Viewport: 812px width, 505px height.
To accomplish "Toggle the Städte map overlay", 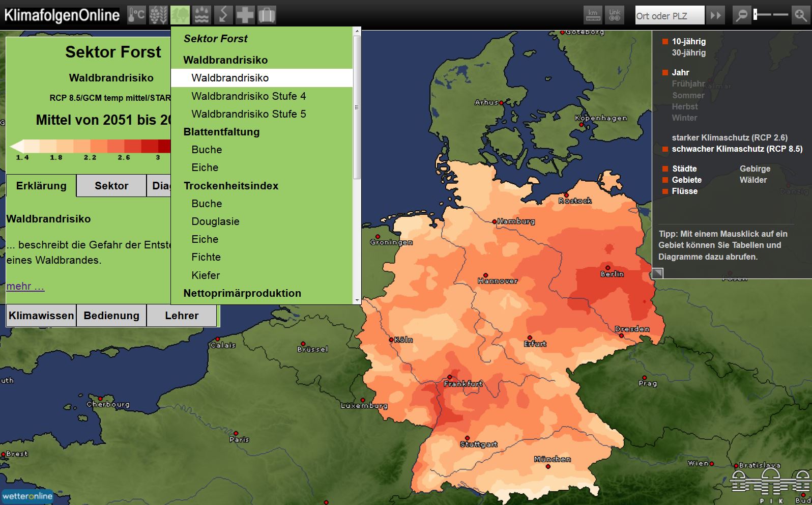I will coord(684,169).
